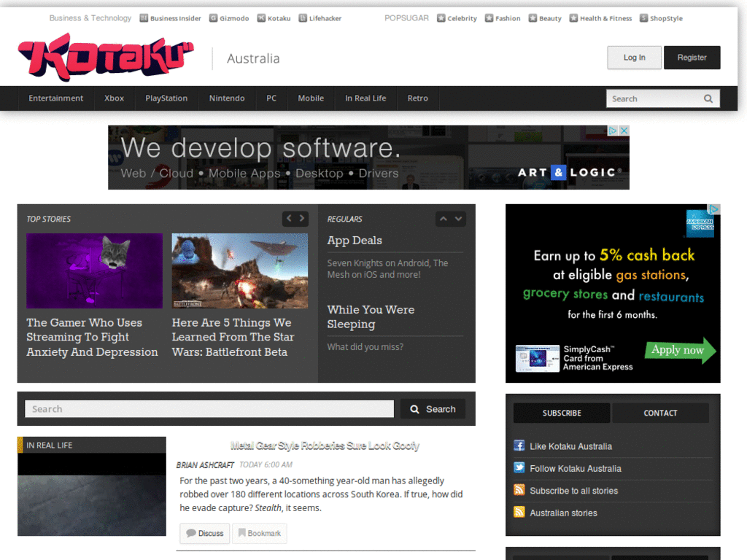The image size is (747, 560).
Task: Open the Star Wars Battlefront story thumbnail
Action: [239, 271]
